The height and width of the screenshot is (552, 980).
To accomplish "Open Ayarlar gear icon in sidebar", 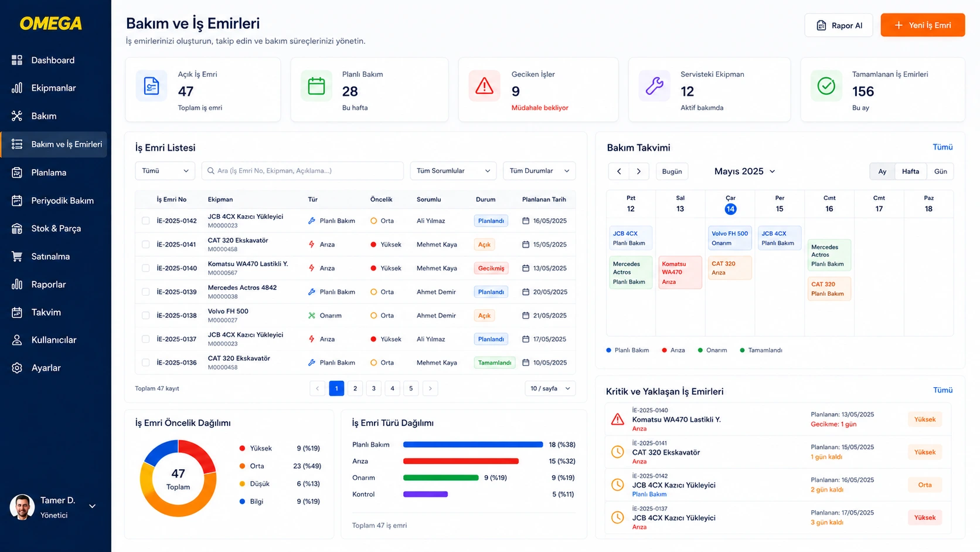I will point(17,368).
